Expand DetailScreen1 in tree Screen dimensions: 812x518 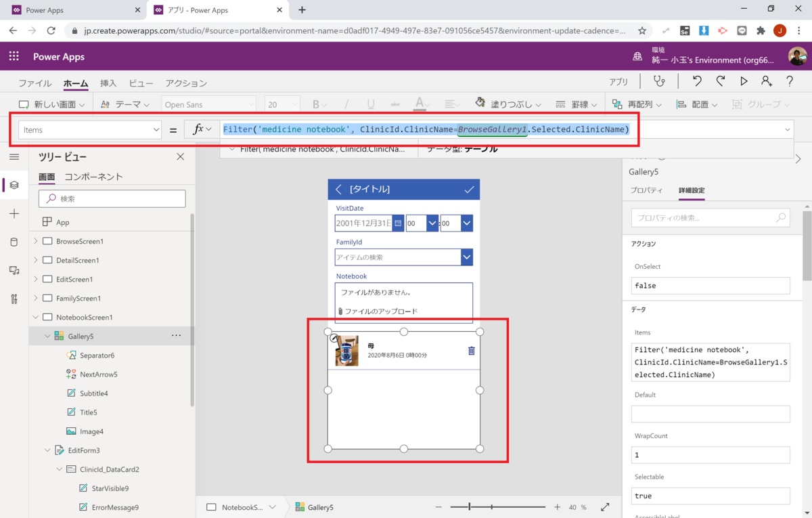35,260
